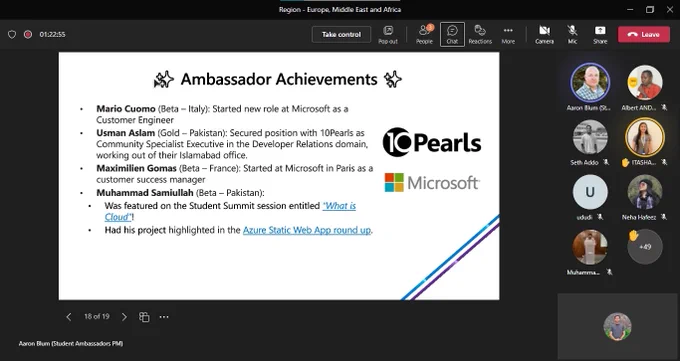Click the muted mic icon beside Seth Addo
The height and width of the screenshot is (361, 680).
pos(606,162)
